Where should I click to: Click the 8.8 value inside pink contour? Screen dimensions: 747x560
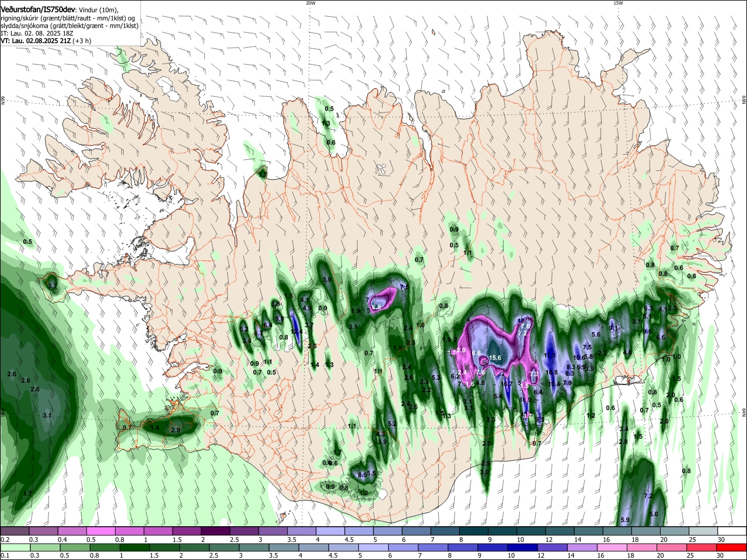point(376,307)
